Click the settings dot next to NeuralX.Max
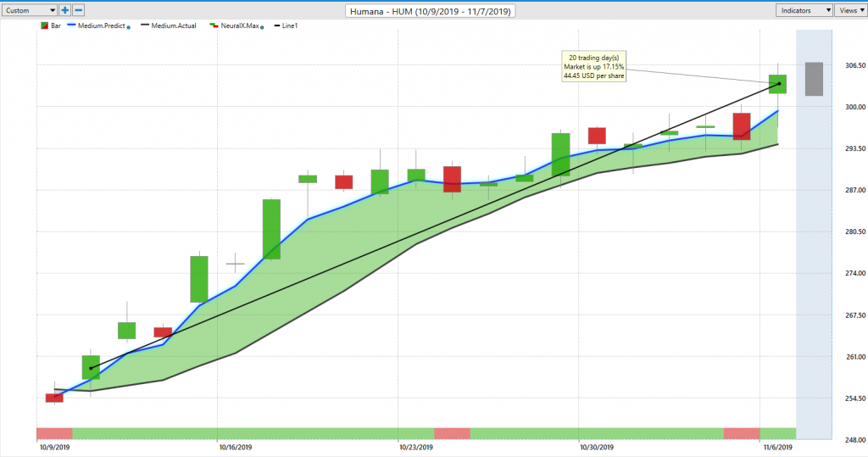 coord(262,26)
